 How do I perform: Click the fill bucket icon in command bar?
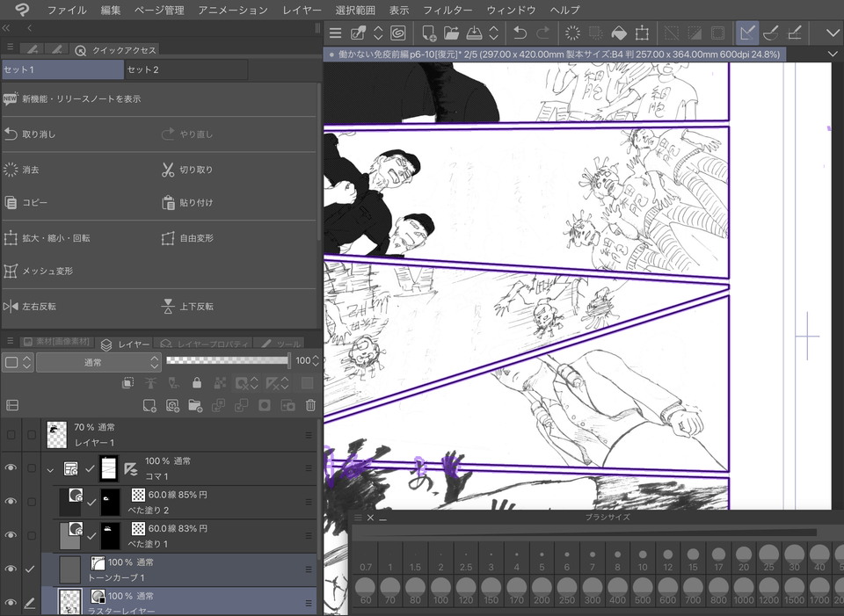619,33
